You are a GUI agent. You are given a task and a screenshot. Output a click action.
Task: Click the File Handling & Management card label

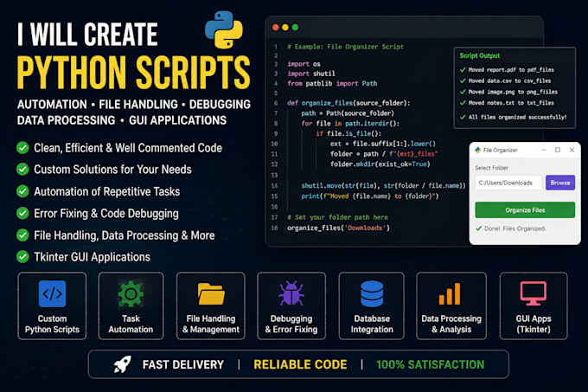[211, 325]
